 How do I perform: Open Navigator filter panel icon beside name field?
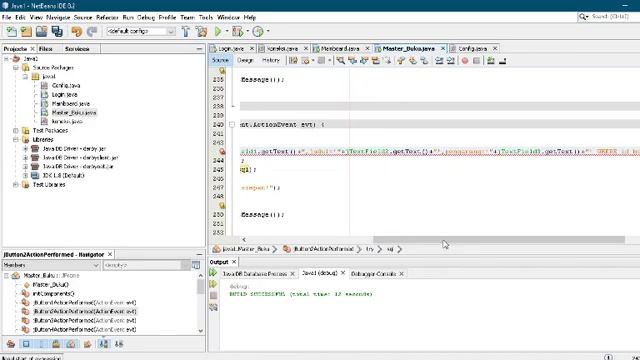pyautogui.click(x=196, y=265)
